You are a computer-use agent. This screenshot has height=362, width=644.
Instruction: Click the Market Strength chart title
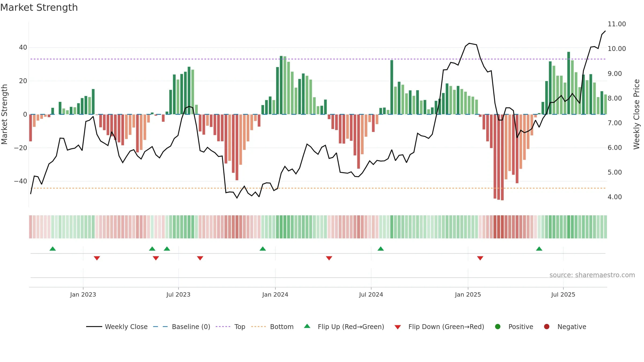39,8
